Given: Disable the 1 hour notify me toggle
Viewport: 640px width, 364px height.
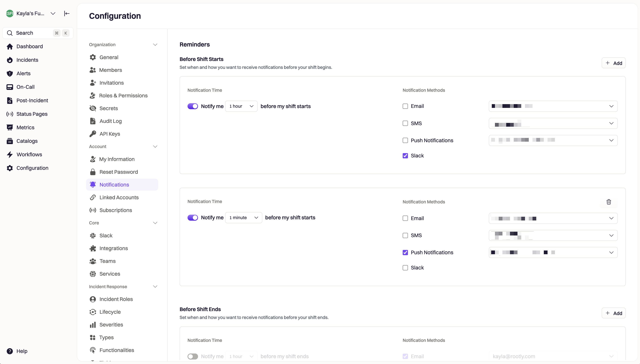Looking at the screenshot, I should point(192,106).
